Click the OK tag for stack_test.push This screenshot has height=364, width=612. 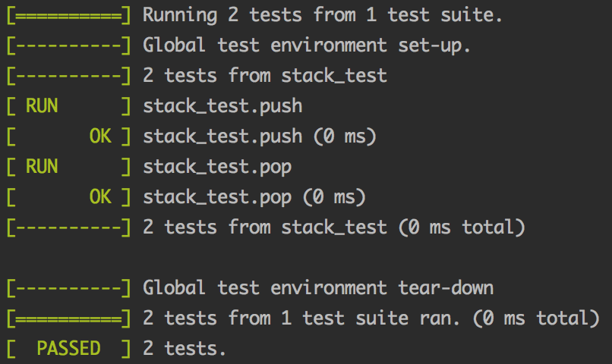coord(100,136)
